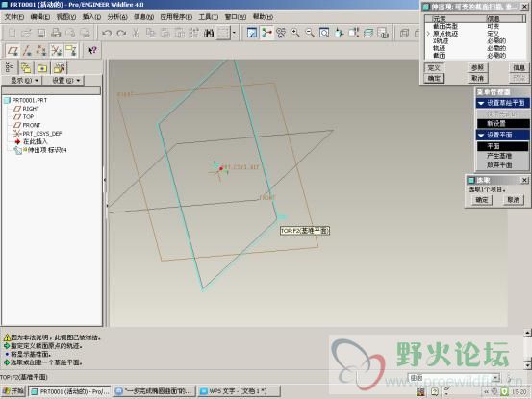
Task: Click the Cut scissors icon
Action: tap(136, 33)
